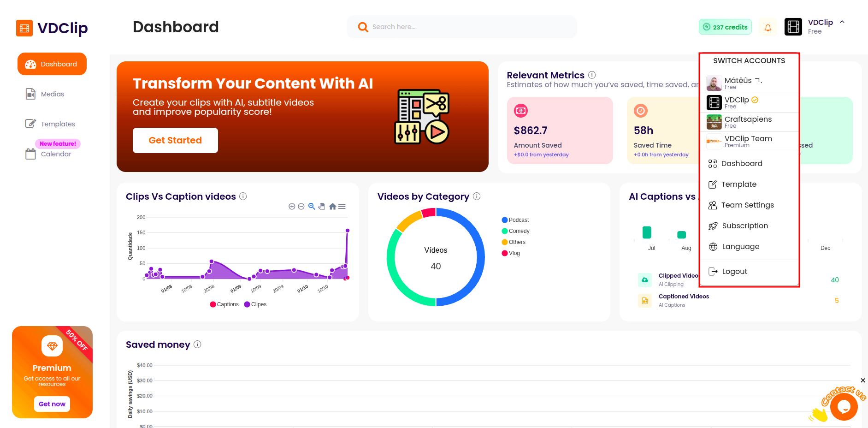Activate the hand panning tool on chart
The image size is (868, 428).
coord(322,206)
